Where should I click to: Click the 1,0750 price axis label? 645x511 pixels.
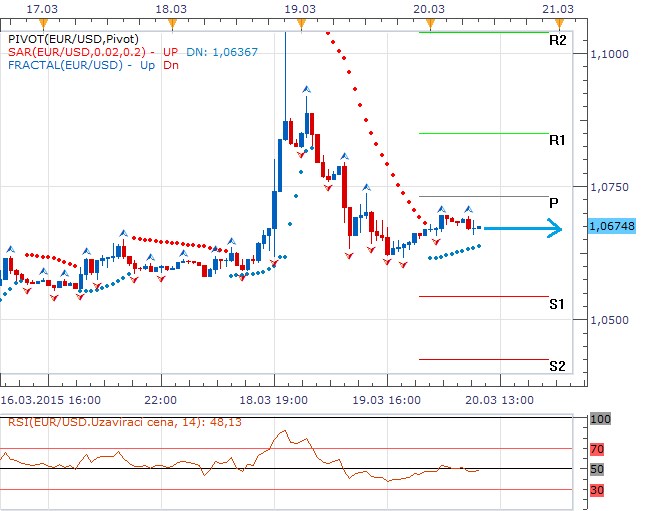tap(612, 187)
